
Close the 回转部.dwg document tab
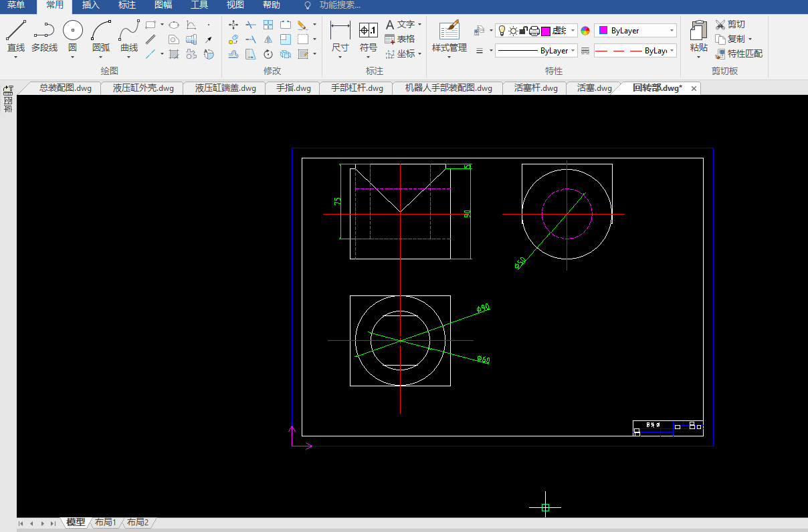(694, 89)
